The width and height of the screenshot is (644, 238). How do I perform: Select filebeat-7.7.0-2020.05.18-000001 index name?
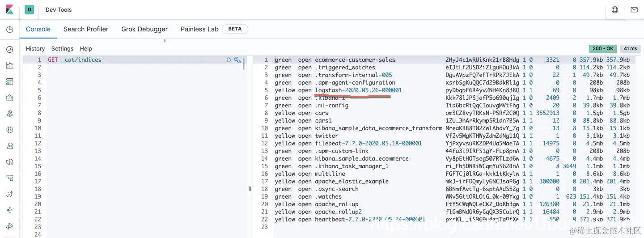(x=369, y=144)
